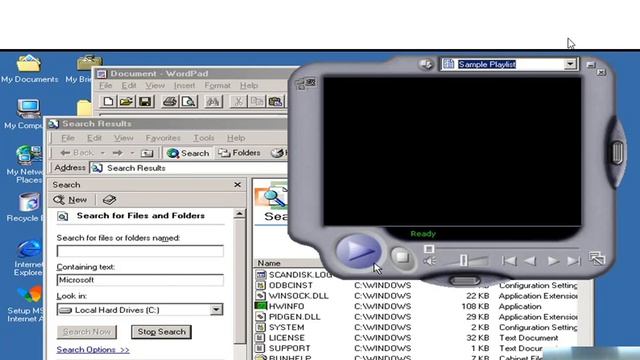
Task: Click the Find binoculars icon in WordPad
Action: click(213, 101)
